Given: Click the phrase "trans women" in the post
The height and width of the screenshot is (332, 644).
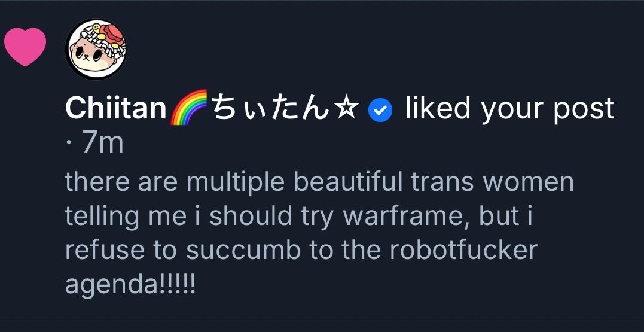Looking at the screenshot, I should coord(489,182).
